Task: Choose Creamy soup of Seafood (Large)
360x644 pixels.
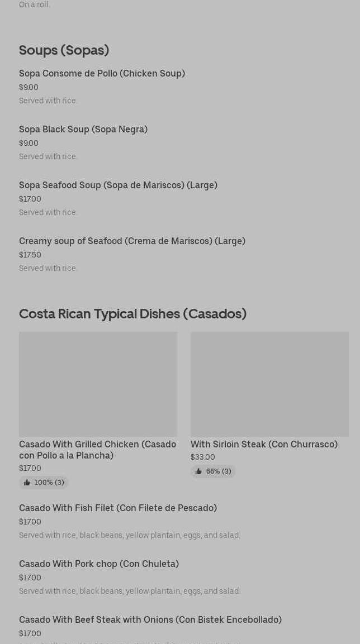Action: click(x=132, y=241)
